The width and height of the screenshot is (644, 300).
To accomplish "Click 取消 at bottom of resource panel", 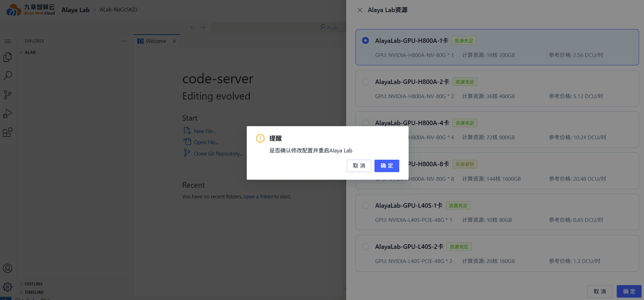I will [599, 291].
